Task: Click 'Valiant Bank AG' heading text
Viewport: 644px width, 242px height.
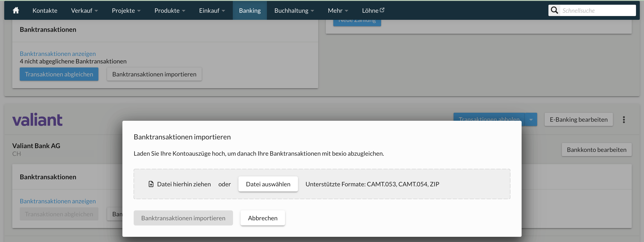Action: click(36, 146)
